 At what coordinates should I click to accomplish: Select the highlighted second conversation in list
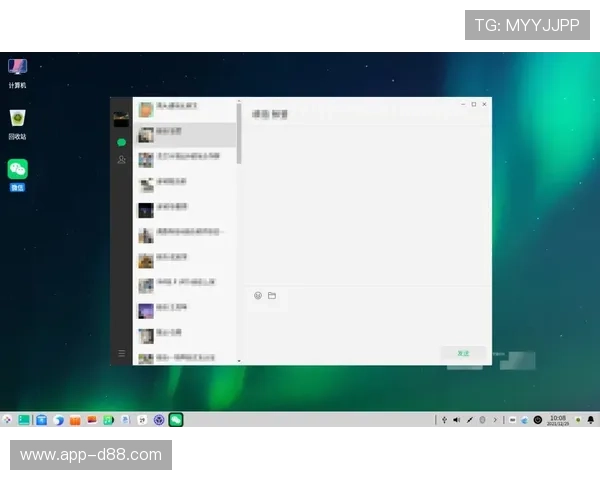[185, 132]
